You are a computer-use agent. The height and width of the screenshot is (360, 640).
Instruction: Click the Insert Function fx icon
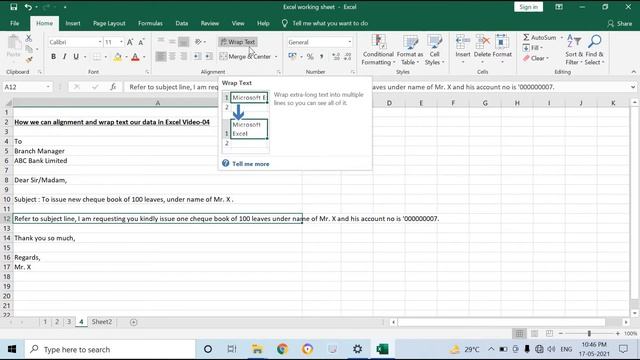coord(113,87)
